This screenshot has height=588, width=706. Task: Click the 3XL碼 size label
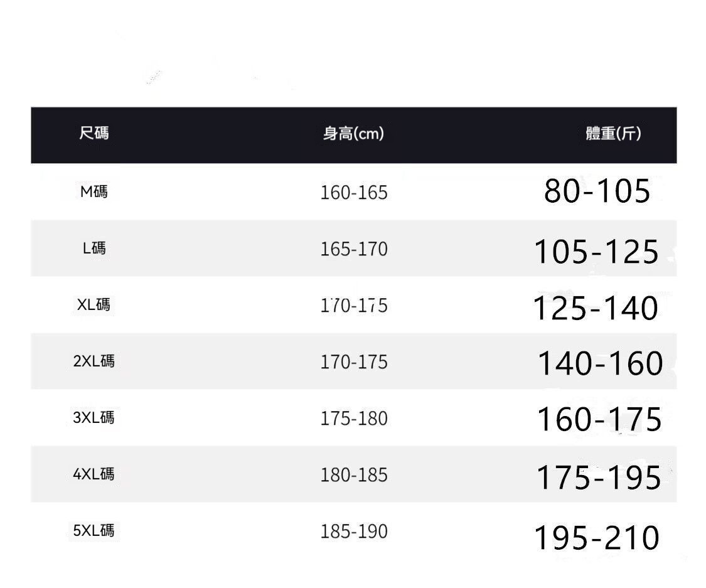[94, 418]
